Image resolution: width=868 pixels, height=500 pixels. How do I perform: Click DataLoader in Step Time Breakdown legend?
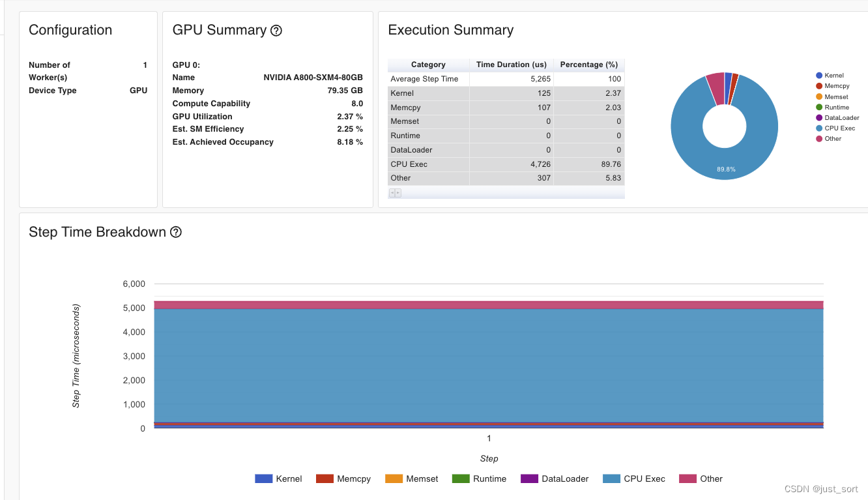555,478
